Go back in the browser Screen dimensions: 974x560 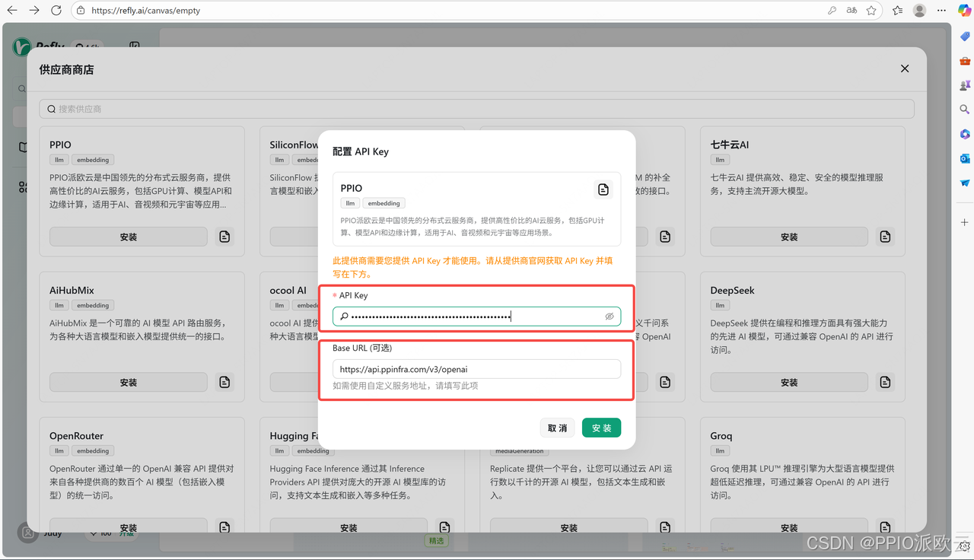[12, 11]
